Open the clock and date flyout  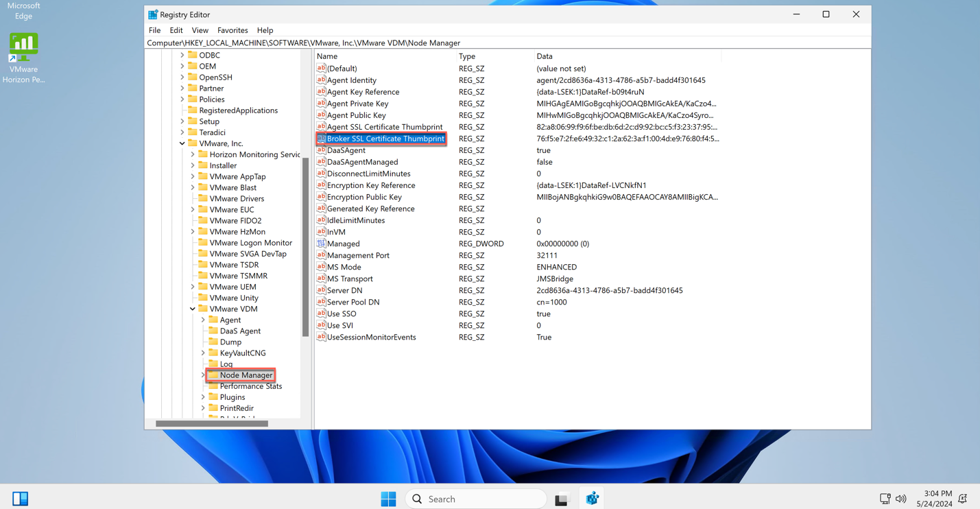tap(935, 499)
